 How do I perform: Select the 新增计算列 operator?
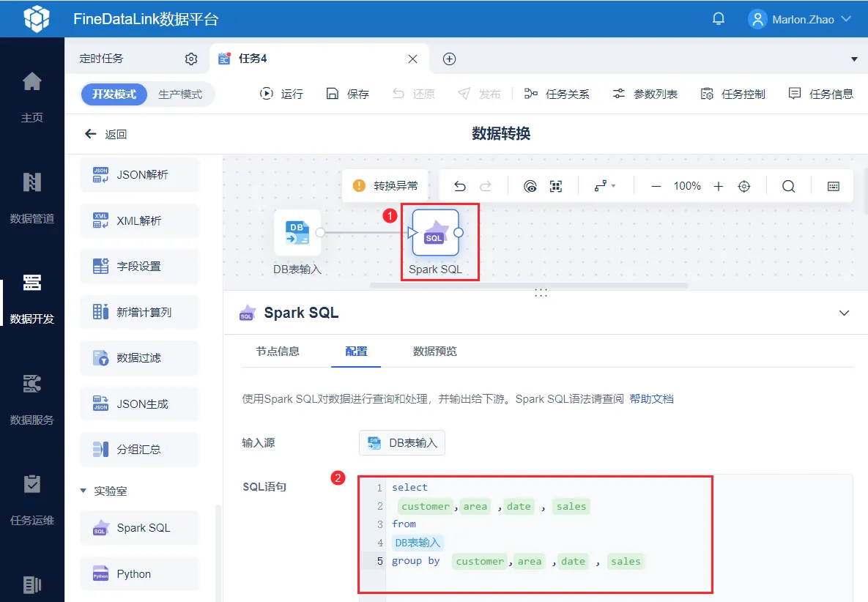coord(139,312)
